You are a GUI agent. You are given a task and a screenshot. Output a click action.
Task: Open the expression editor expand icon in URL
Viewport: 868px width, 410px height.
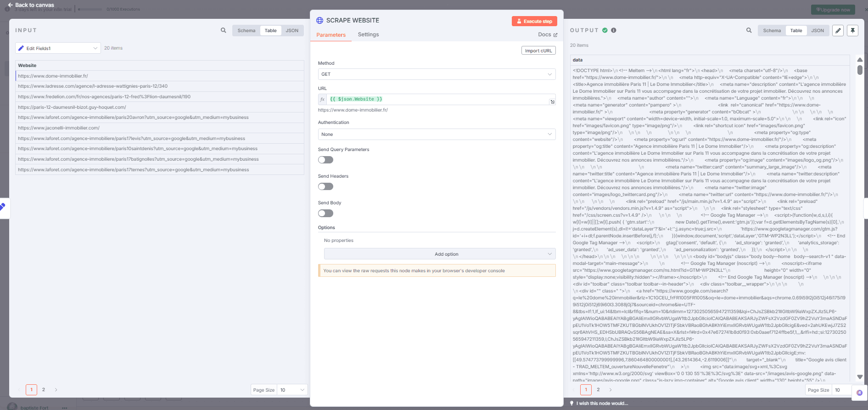[x=552, y=102]
